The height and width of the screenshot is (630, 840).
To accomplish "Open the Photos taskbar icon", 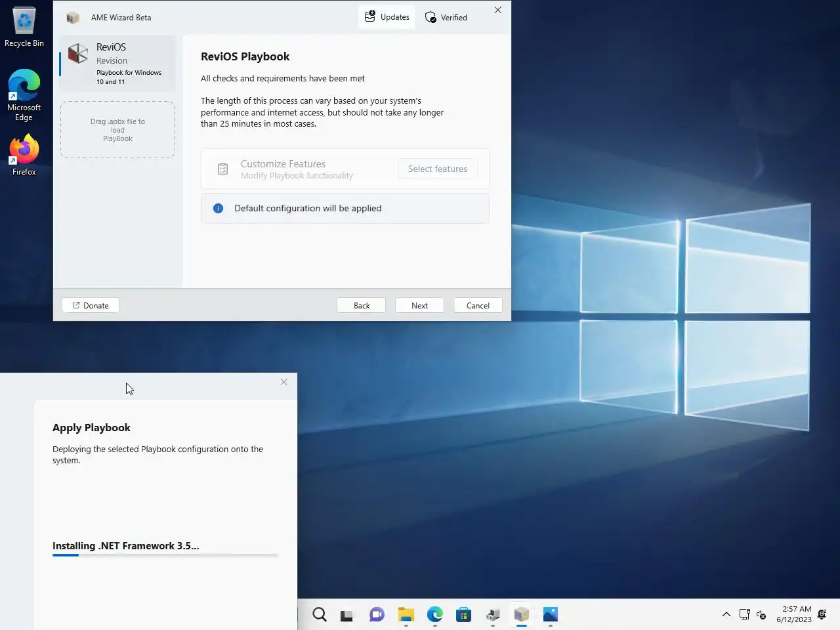I will pyautogui.click(x=551, y=614).
